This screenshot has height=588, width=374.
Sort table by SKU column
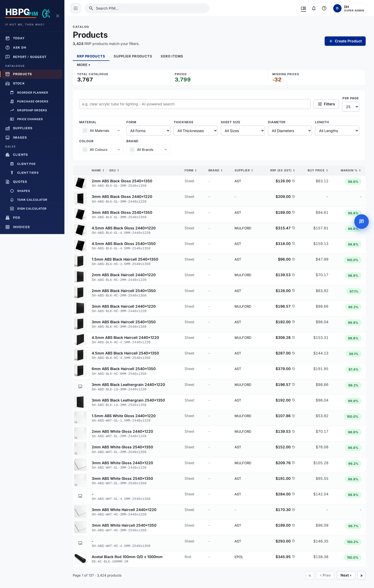pyautogui.click(x=114, y=170)
